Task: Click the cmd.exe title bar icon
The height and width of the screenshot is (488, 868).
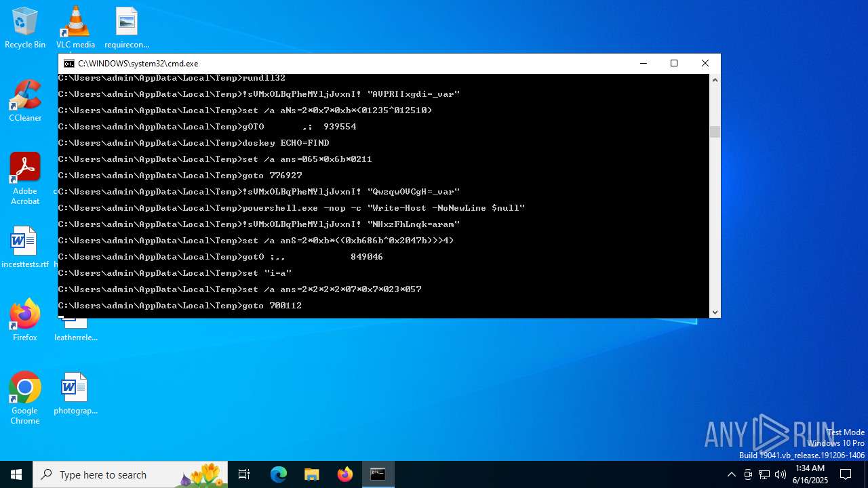Action: click(x=68, y=64)
